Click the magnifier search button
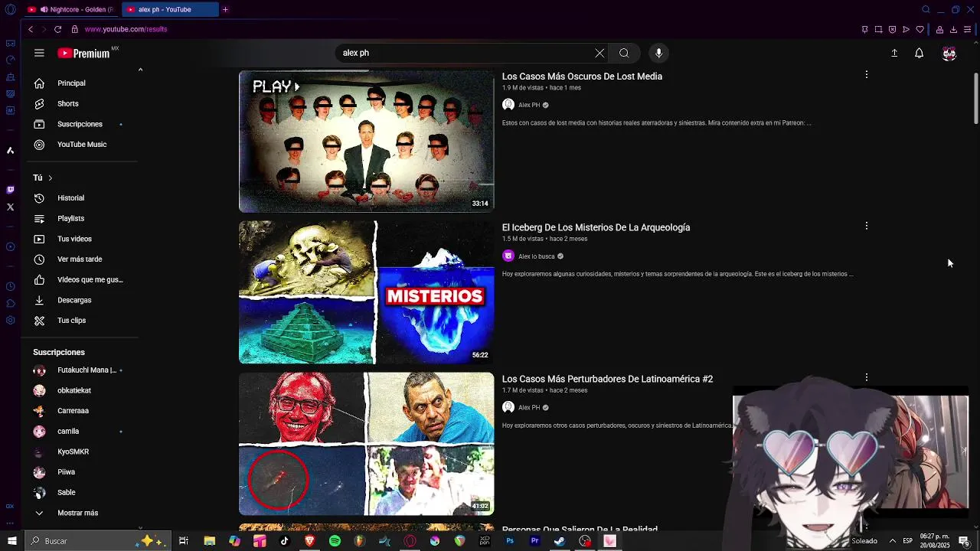 [624, 53]
